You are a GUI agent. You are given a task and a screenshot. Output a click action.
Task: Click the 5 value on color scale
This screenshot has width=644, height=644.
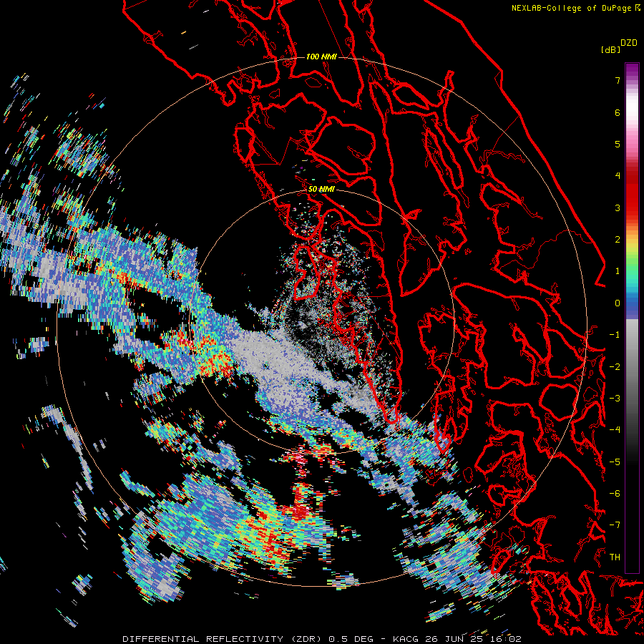pos(618,144)
